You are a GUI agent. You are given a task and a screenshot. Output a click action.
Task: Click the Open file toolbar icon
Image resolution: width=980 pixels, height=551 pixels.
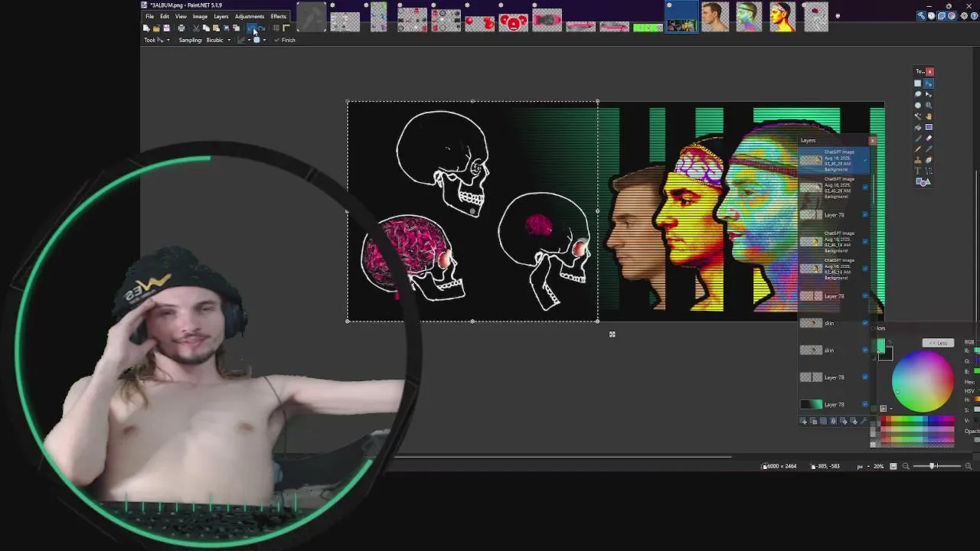click(x=156, y=28)
